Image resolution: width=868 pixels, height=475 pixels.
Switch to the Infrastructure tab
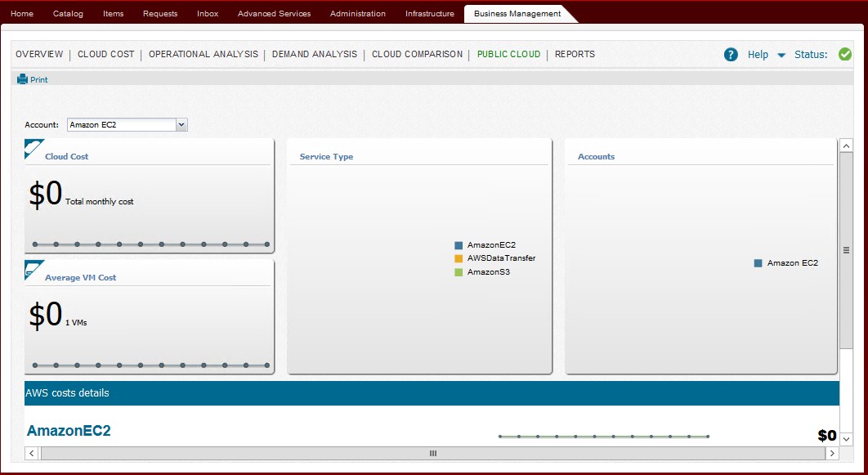point(429,14)
